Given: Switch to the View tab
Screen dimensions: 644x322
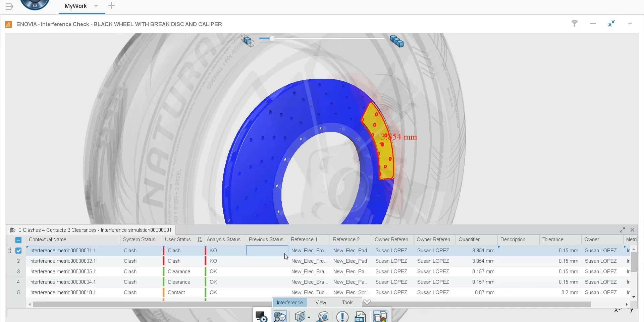Looking at the screenshot, I should (321, 302).
